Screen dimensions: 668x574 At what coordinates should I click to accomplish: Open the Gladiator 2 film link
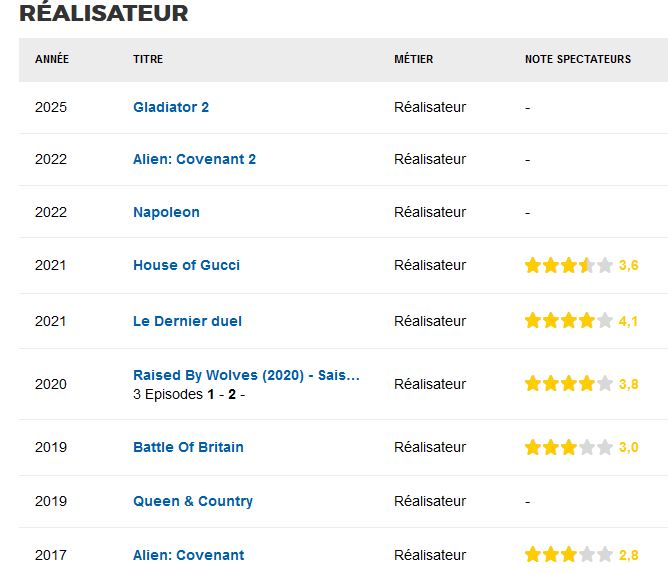(171, 107)
